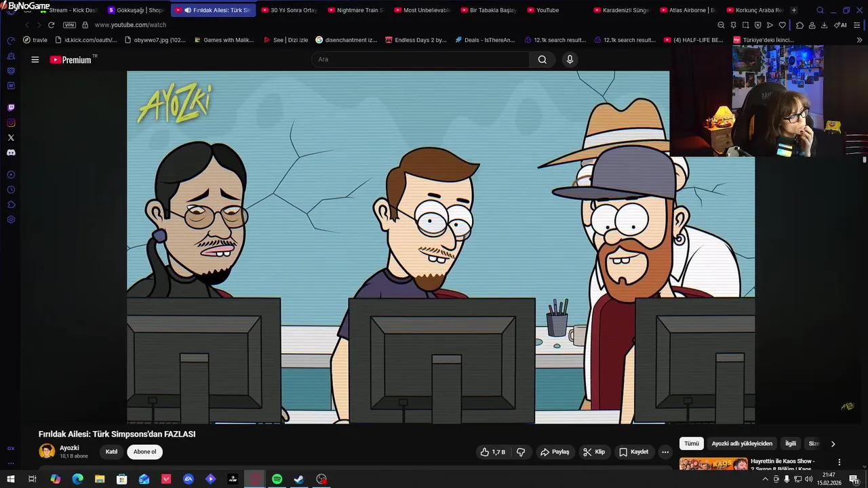This screenshot has height=488, width=868.
Task: Open Instagram in the Opera GX sidebar
Action: [x=11, y=123]
